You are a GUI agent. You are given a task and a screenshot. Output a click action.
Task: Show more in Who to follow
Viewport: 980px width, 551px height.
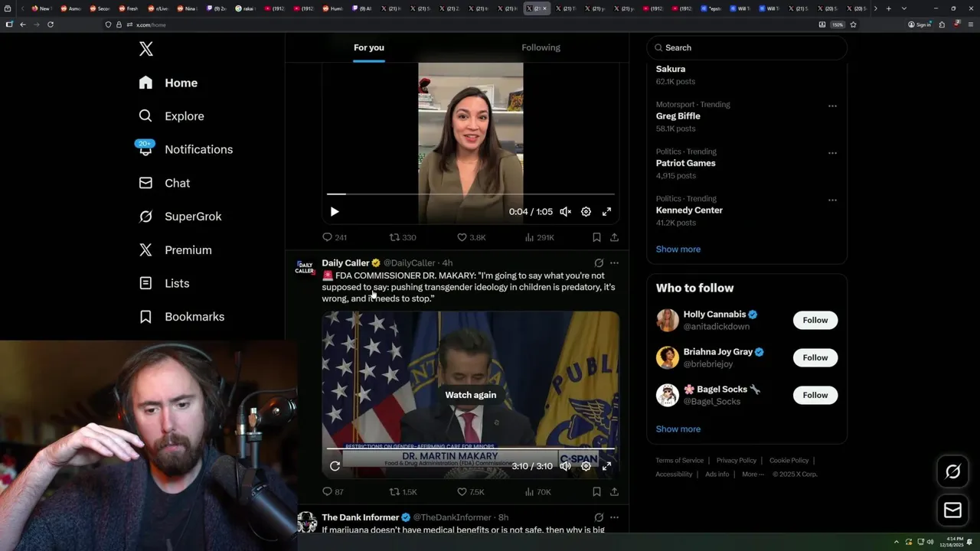(678, 429)
